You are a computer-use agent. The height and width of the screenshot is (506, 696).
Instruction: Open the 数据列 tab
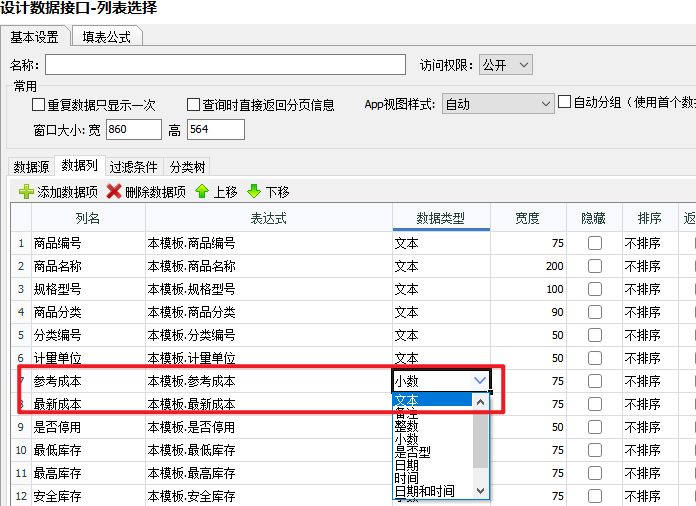(79, 166)
